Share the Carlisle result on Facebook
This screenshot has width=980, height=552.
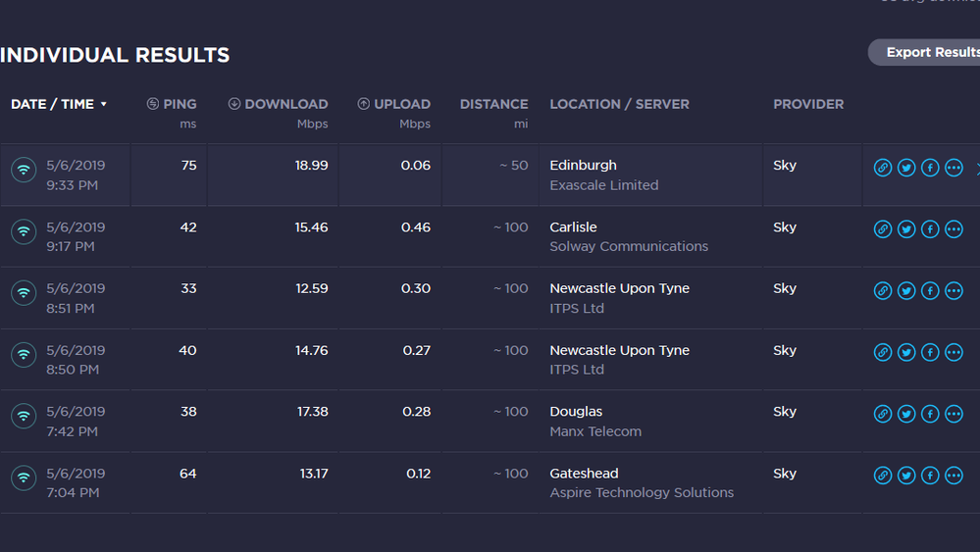(x=930, y=229)
